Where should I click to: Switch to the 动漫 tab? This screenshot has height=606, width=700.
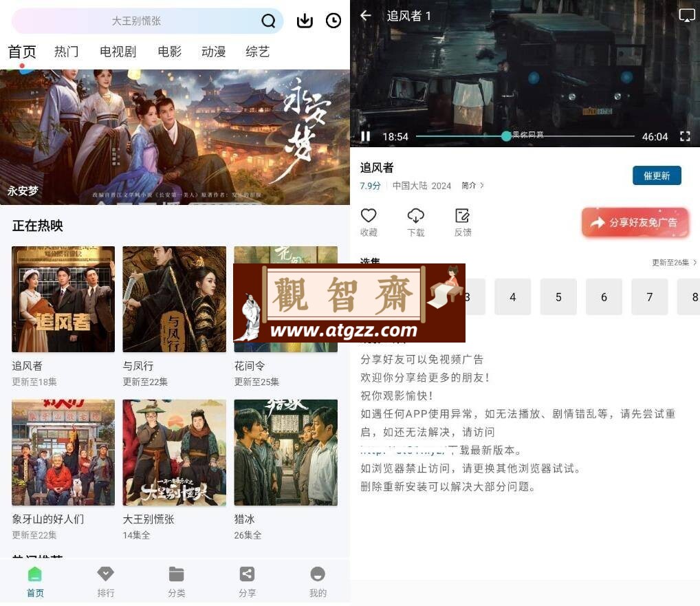[x=213, y=52]
